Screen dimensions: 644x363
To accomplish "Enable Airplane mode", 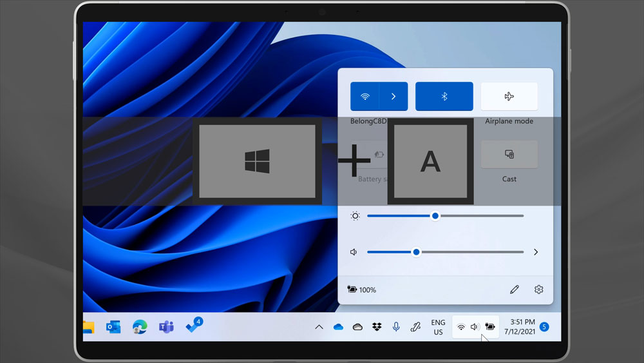I will tap(509, 97).
